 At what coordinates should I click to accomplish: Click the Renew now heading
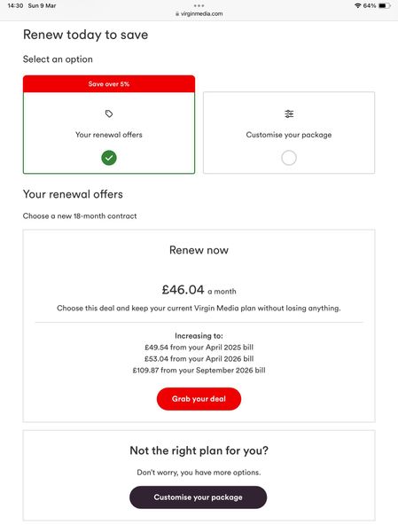[199, 250]
